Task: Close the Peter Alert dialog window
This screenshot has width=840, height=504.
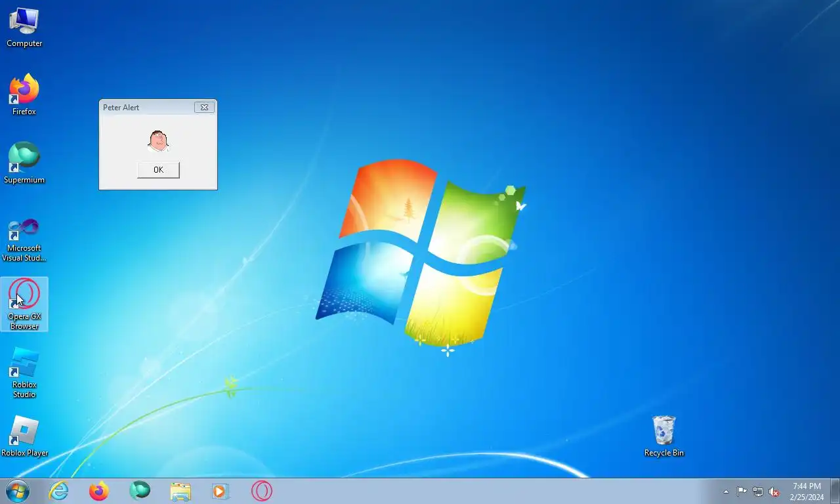Action: click(204, 108)
